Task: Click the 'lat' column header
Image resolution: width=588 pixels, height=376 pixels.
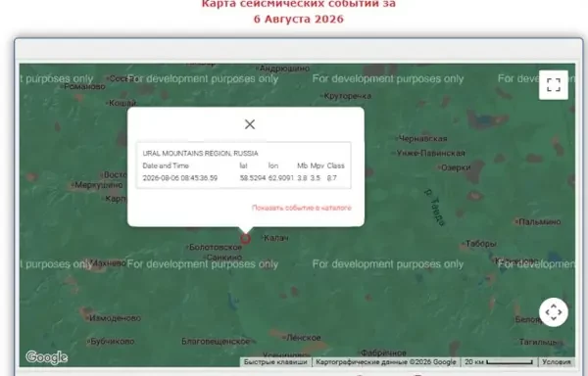Action: 243,165
